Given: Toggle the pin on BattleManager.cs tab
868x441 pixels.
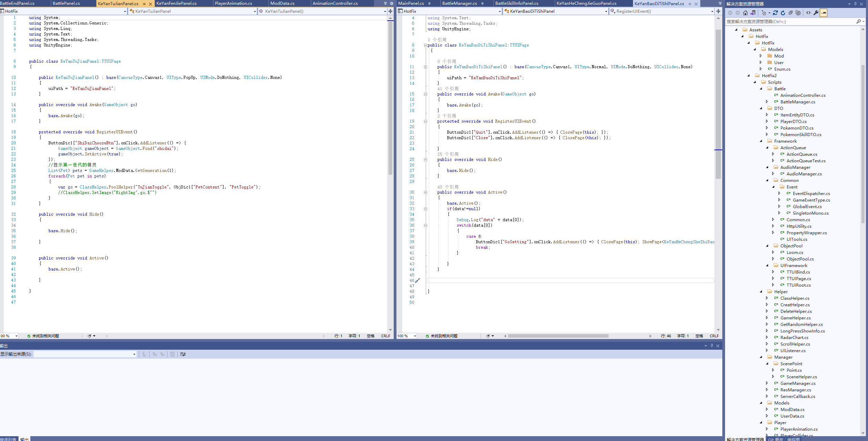Looking at the screenshot, I should click(482, 3).
